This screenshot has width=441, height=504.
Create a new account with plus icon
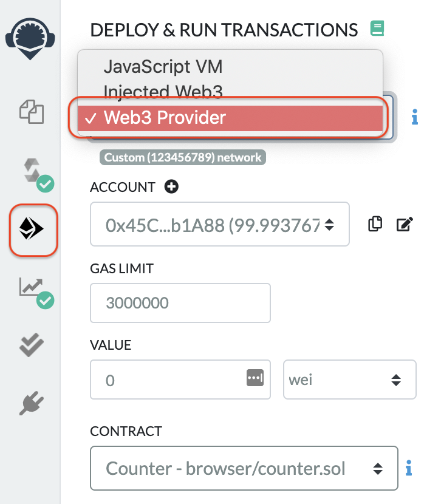171,187
